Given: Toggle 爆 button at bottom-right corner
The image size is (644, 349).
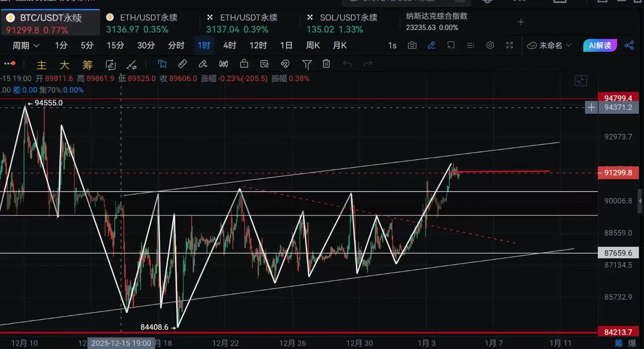Looking at the screenshot, I should pos(632,343).
